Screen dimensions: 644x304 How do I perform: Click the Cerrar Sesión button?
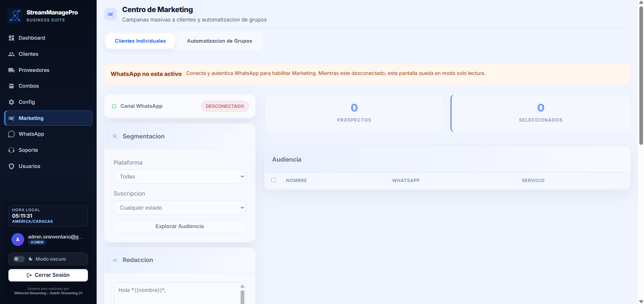48,275
